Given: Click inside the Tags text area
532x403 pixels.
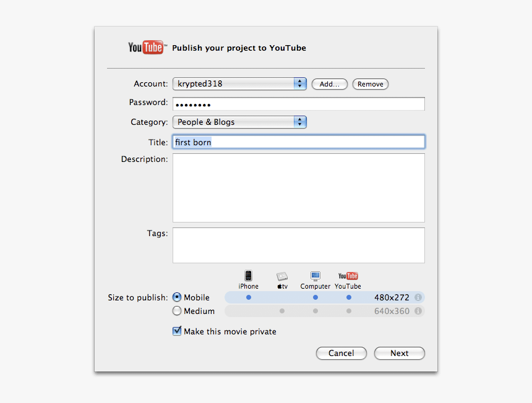Looking at the screenshot, I should coord(299,245).
